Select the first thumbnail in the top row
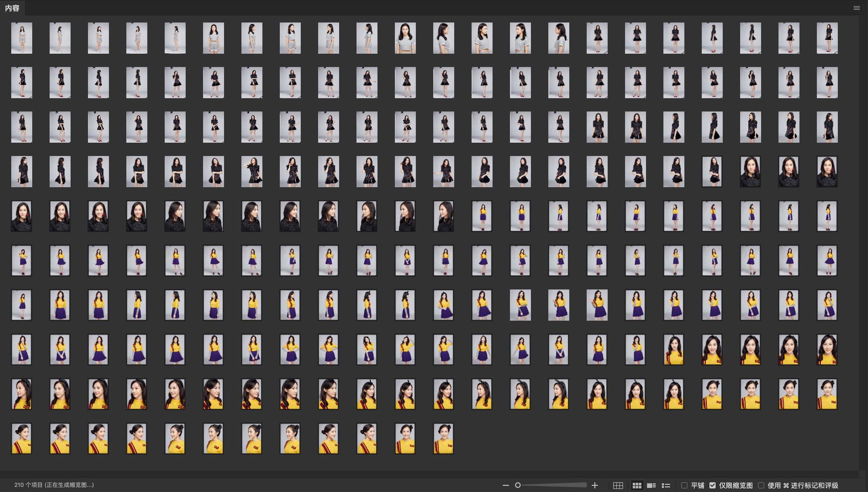The image size is (868, 492). pos(21,38)
